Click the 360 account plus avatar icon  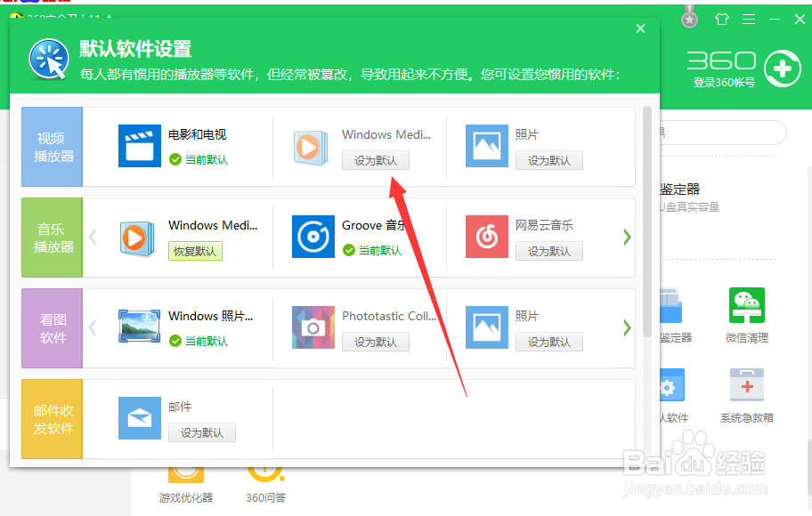[783, 69]
